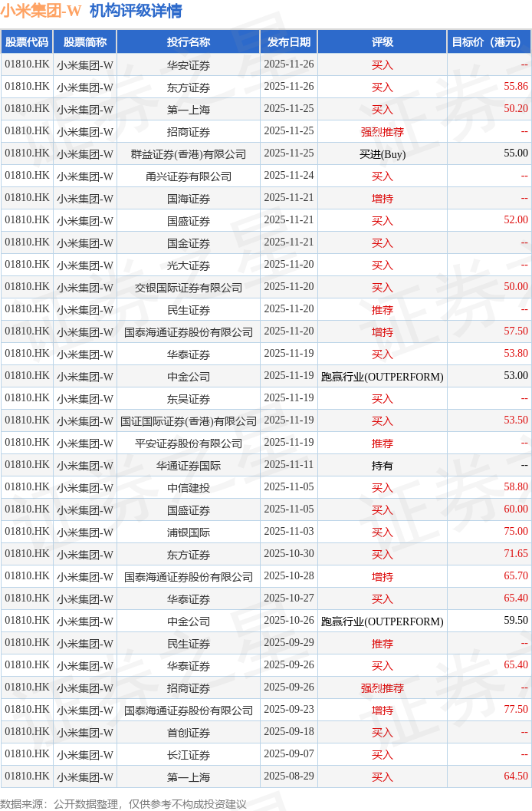Select target price 71.65
Screen dimensions: 532x811
515,553
